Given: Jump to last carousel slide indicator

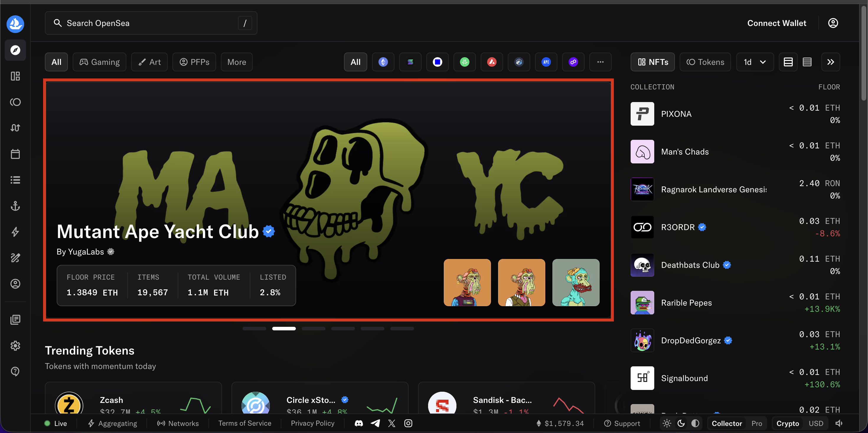Looking at the screenshot, I should click(x=402, y=328).
